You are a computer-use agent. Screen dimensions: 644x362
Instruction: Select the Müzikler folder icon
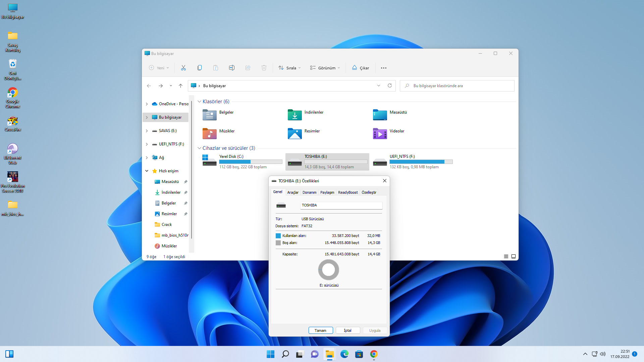tap(210, 133)
